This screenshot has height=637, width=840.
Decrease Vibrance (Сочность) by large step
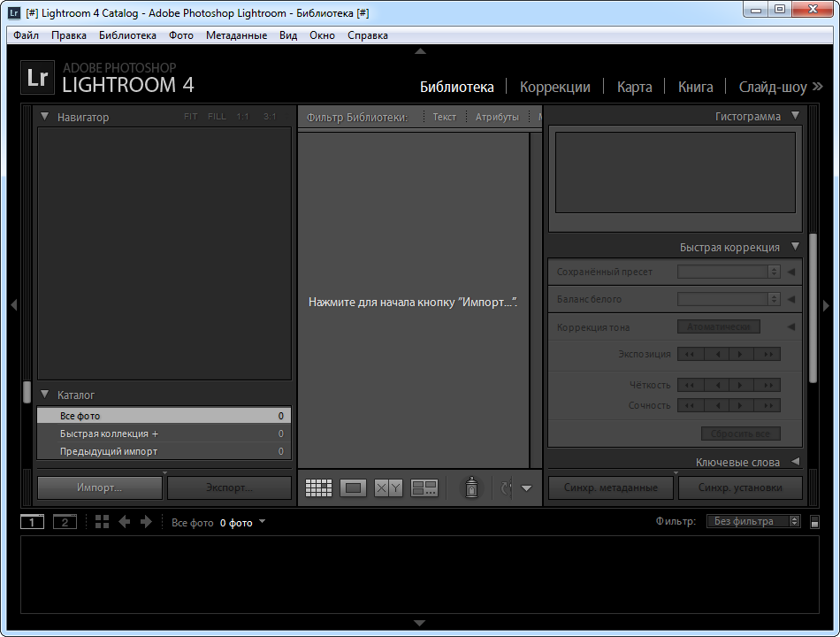(690, 405)
